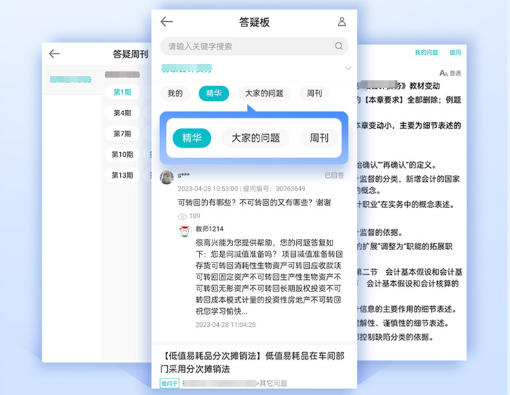Select the small 周刊 tab
The image size is (510, 395).
(314, 93)
